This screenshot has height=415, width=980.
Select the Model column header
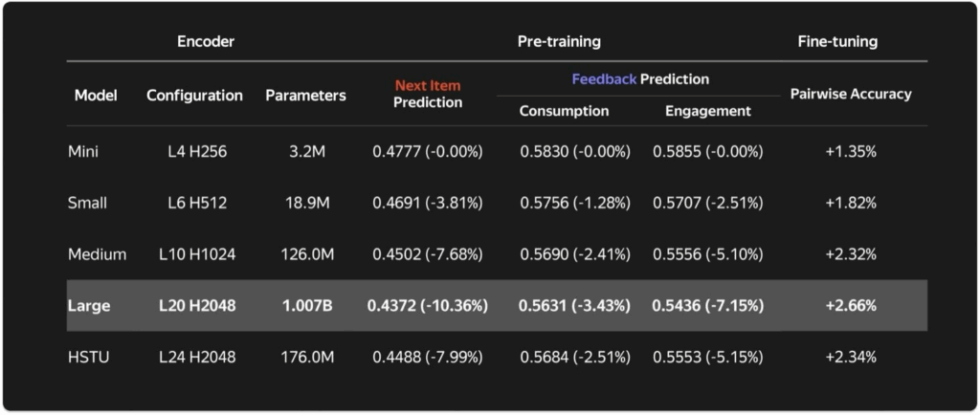click(x=96, y=96)
